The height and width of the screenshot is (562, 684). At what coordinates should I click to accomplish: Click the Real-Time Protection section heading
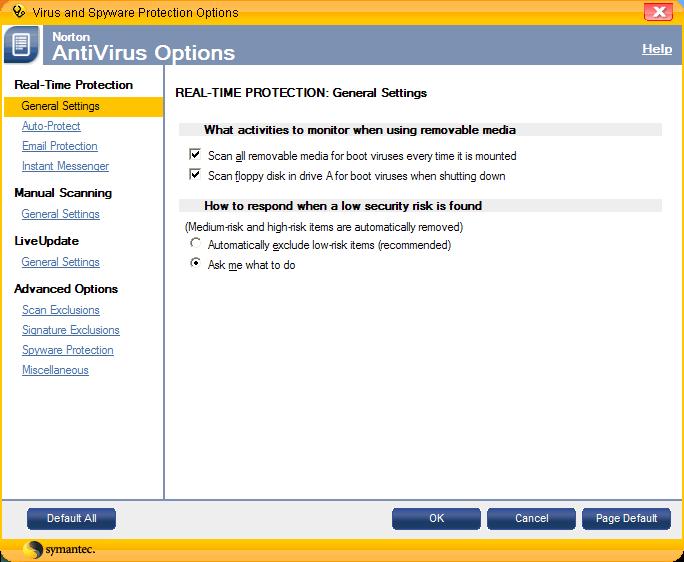74,85
